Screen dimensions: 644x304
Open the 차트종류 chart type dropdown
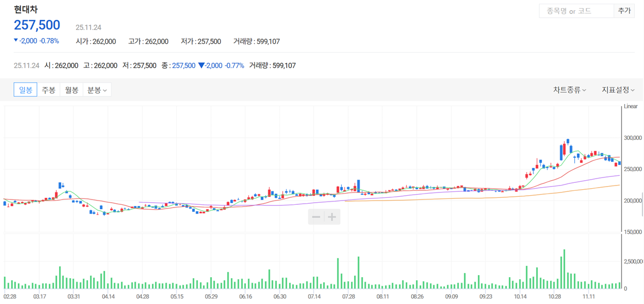point(569,90)
